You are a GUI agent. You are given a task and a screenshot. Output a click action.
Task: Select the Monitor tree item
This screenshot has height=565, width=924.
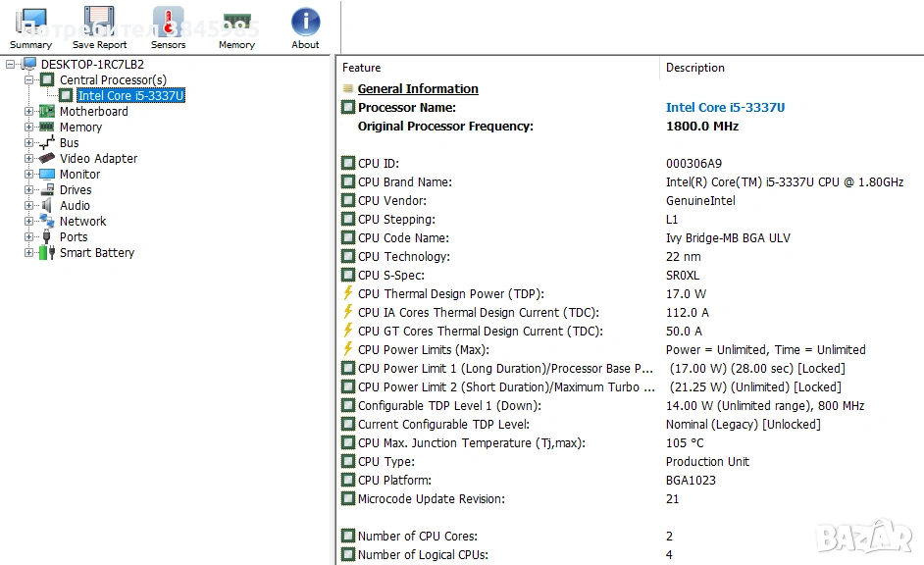coord(79,175)
